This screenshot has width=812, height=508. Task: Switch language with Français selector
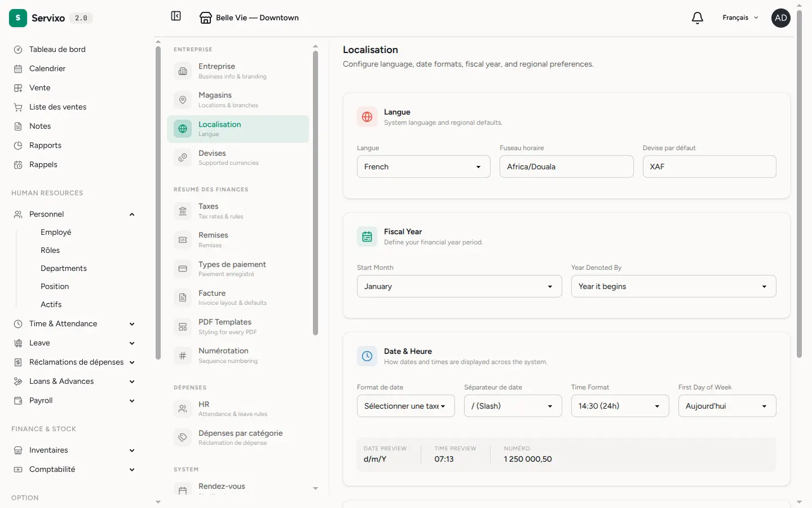740,18
